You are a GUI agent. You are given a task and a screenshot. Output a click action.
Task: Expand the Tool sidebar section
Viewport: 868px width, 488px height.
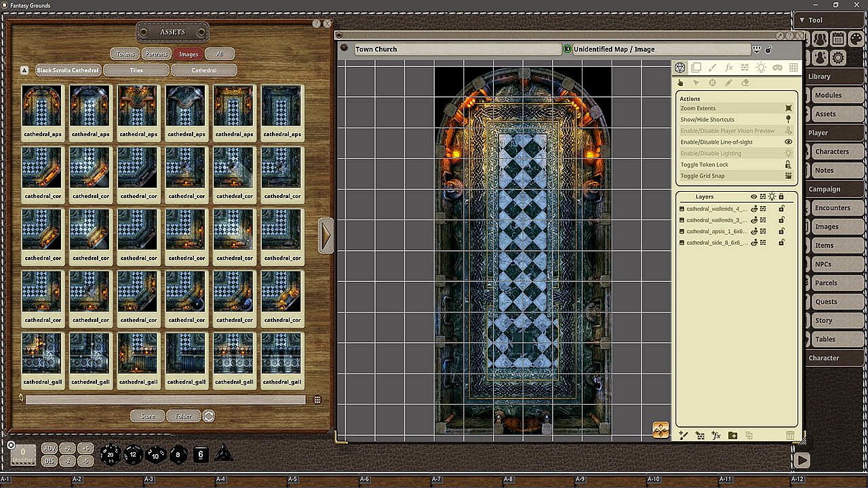(802, 20)
